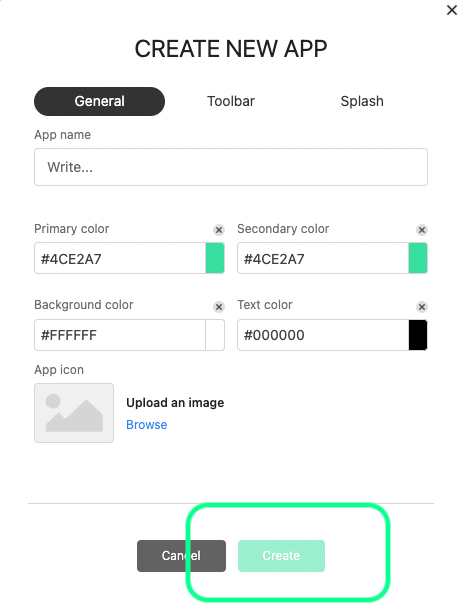Image resolution: width=461 pixels, height=605 pixels.
Task: Clear the Text color value icon
Action: tap(422, 307)
